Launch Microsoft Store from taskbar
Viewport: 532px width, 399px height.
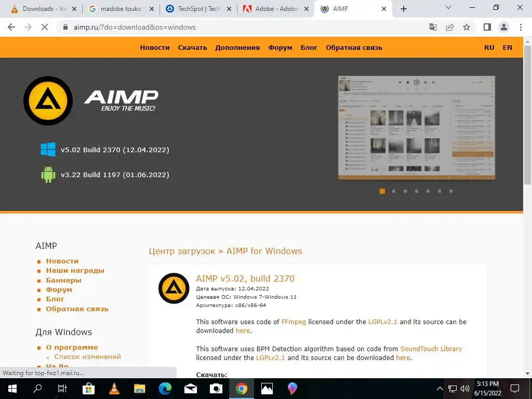coord(88,389)
